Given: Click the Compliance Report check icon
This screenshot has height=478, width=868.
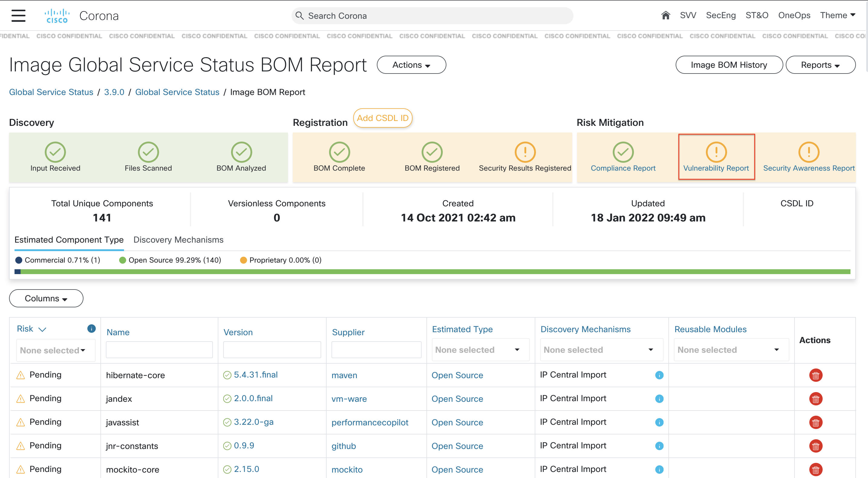Looking at the screenshot, I should pyautogui.click(x=623, y=152).
